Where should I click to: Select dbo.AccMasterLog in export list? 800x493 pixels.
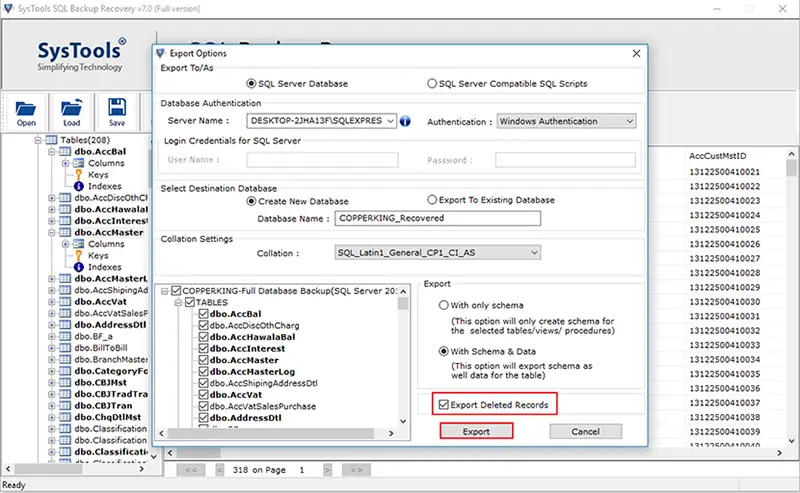(x=252, y=372)
